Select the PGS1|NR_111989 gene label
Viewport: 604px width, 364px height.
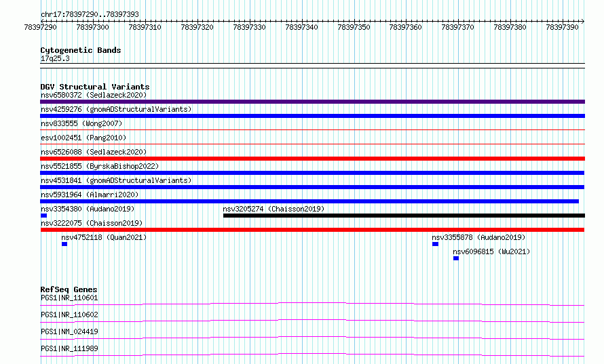point(69,348)
